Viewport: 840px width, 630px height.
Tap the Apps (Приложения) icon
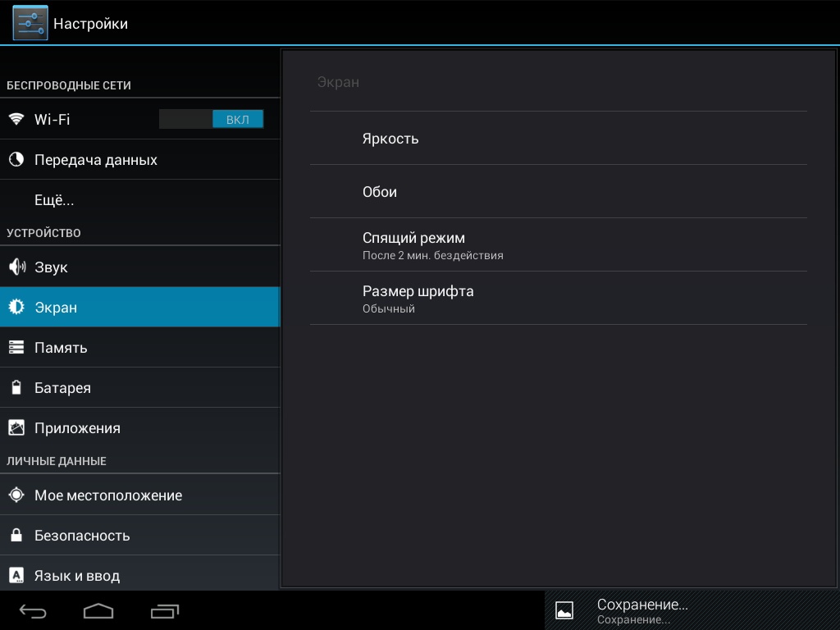point(16,427)
